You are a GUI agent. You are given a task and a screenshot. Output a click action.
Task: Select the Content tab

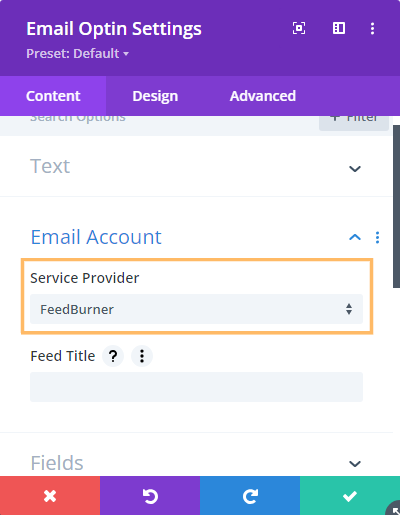[53, 96]
